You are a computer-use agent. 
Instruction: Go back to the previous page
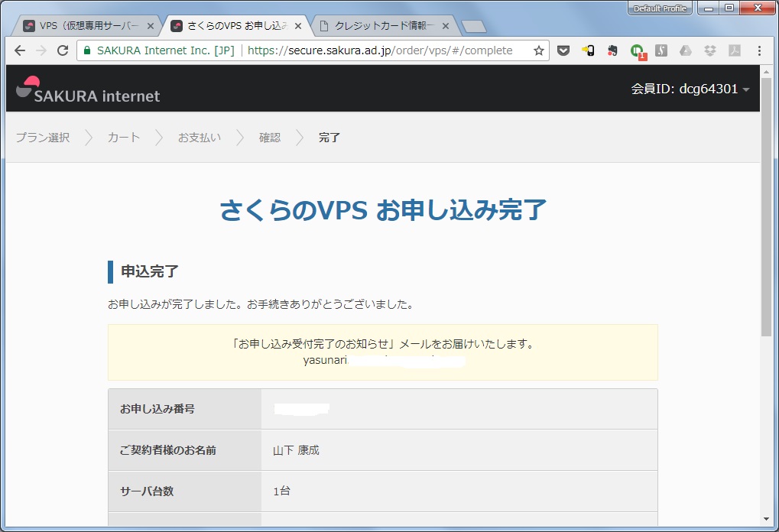(19, 50)
